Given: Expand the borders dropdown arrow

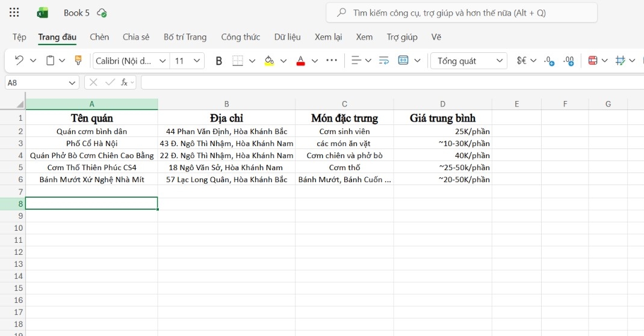Looking at the screenshot, I should tap(252, 61).
